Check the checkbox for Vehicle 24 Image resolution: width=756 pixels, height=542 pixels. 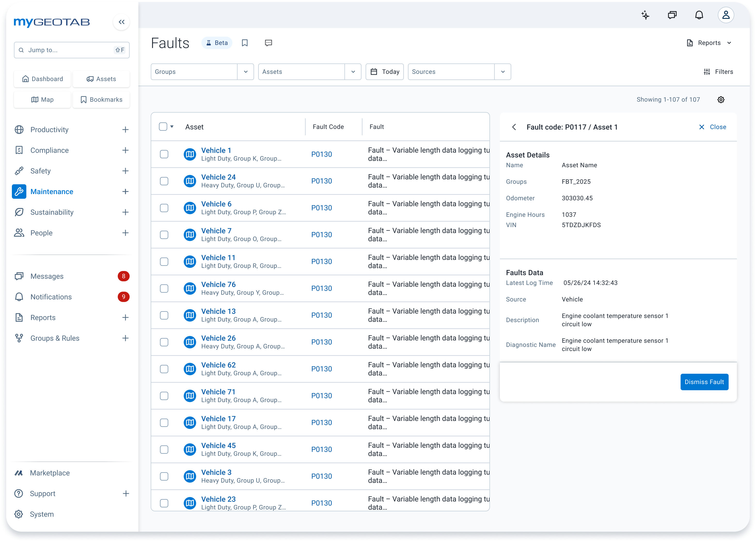pyautogui.click(x=164, y=181)
